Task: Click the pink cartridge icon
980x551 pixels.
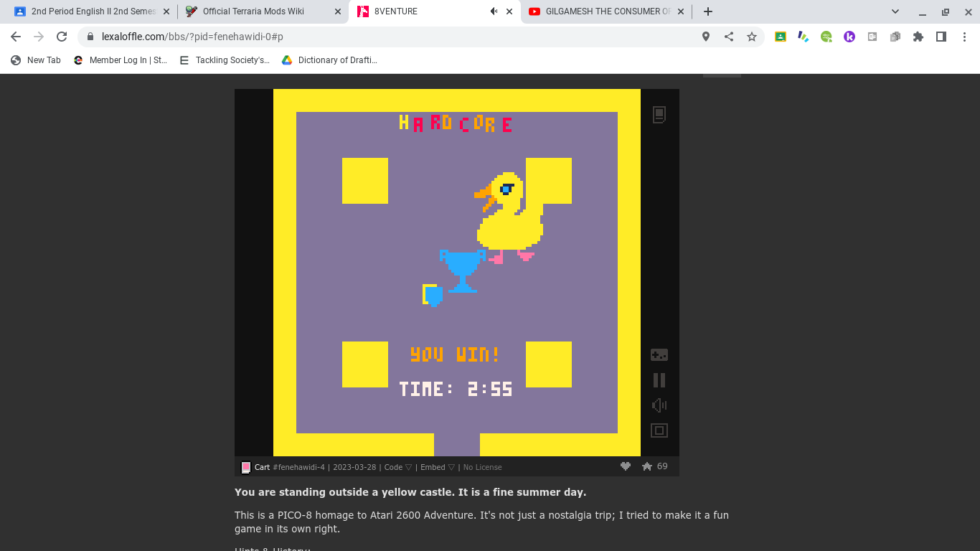Action: (x=245, y=467)
